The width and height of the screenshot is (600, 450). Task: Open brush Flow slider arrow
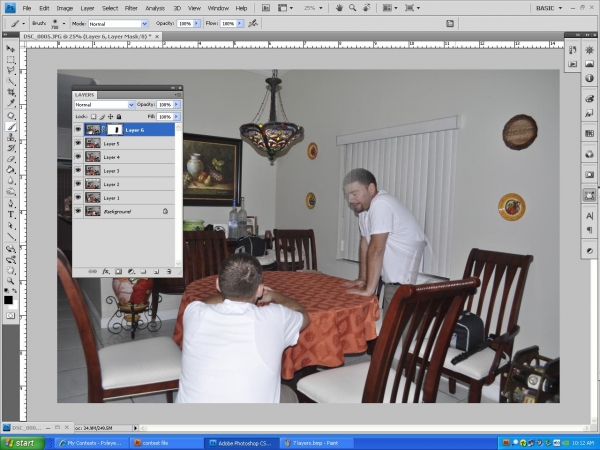[x=240, y=24]
